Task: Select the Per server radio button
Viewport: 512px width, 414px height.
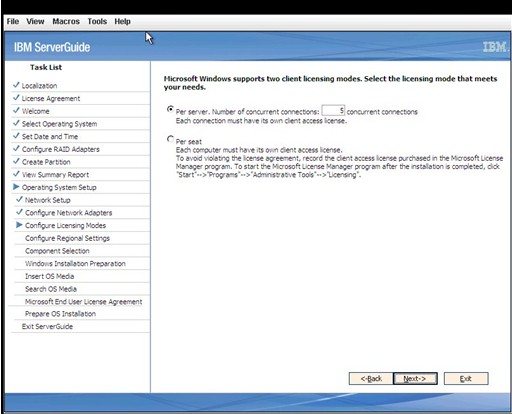Action: tap(170, 109)
